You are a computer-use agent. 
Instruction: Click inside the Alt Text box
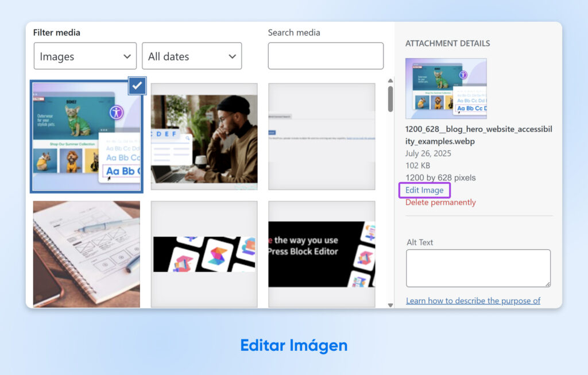[x=478, y=268]
